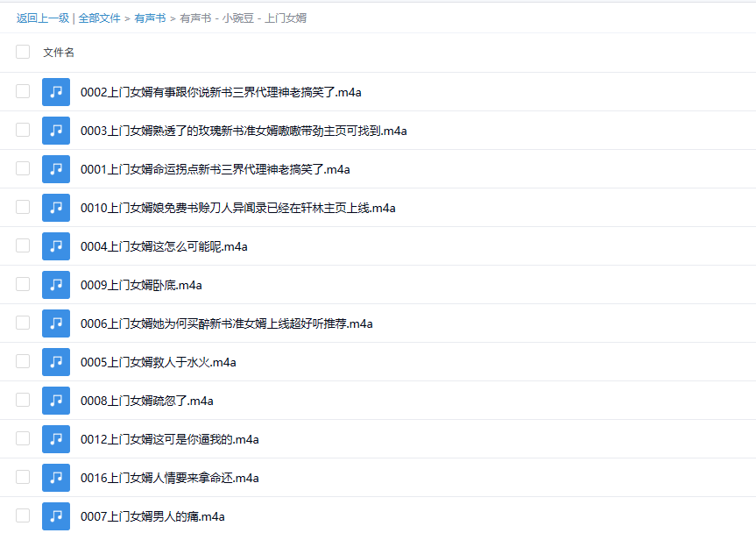This screenshot has height=533, width=756.
Task: Click the music icon beside 0002上门女婿 file
Action: coord(55,91)
